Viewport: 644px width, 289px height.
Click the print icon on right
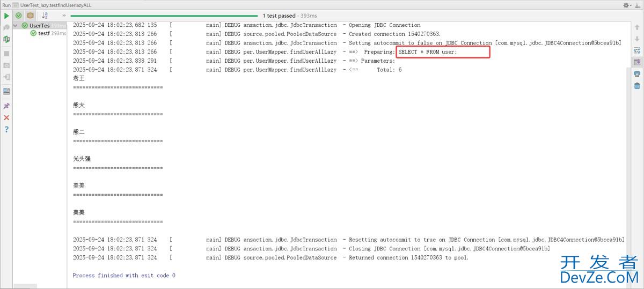tap(637, 74)
